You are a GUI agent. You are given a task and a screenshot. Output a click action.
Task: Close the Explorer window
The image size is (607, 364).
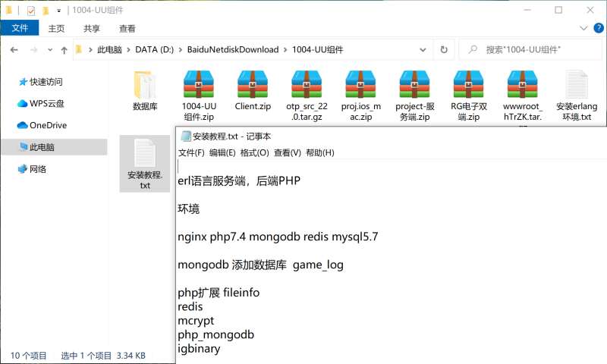coord(590,10)
